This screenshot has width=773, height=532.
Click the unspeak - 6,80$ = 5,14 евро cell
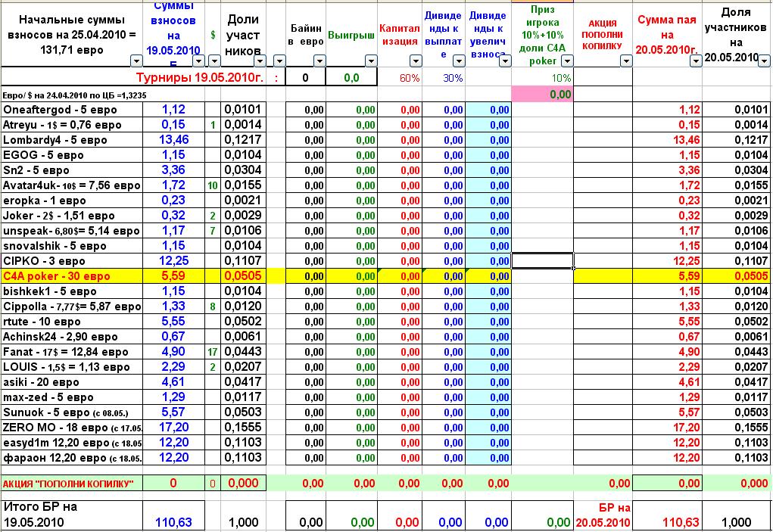[x=72, y=231]
